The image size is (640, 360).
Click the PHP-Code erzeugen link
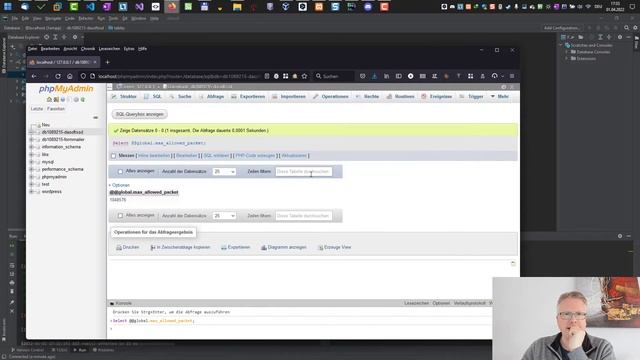tap(255, 156)
